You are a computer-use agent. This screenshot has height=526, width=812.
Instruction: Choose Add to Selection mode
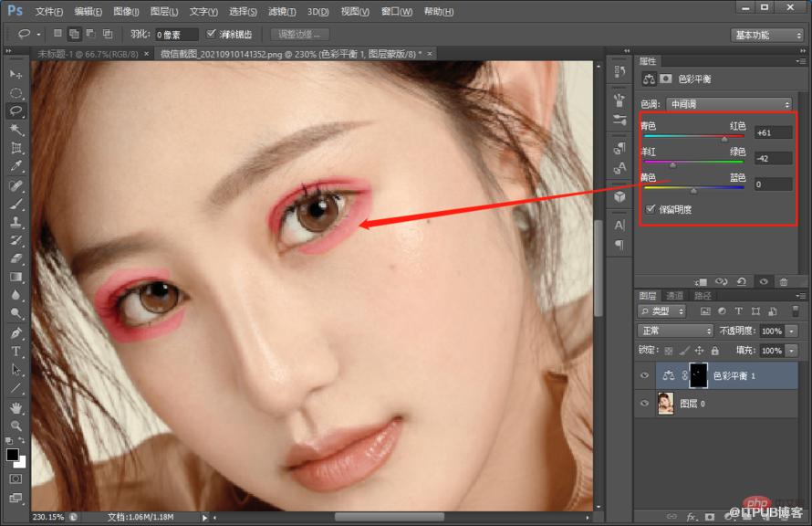click(74, 34)
